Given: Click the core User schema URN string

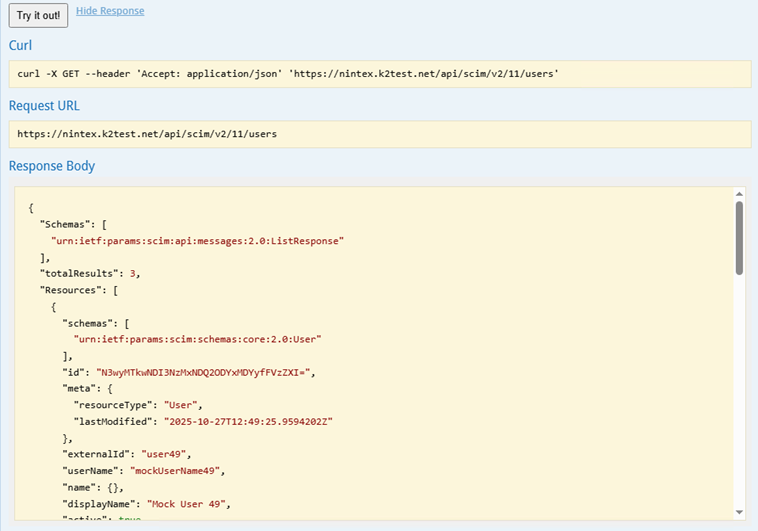Looking at the screenshot, I should [198, 339].
